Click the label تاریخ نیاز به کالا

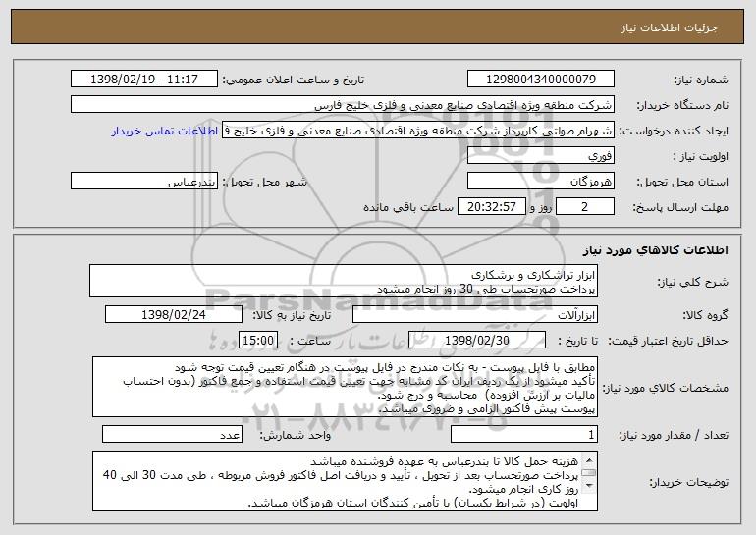pyautogui.click(x=292, y=316)
